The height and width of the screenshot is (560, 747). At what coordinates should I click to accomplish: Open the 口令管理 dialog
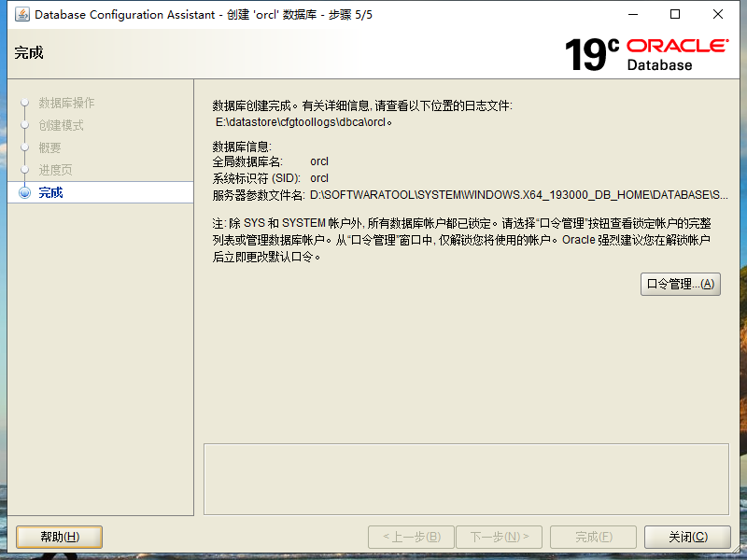click(x=681, y=284)
